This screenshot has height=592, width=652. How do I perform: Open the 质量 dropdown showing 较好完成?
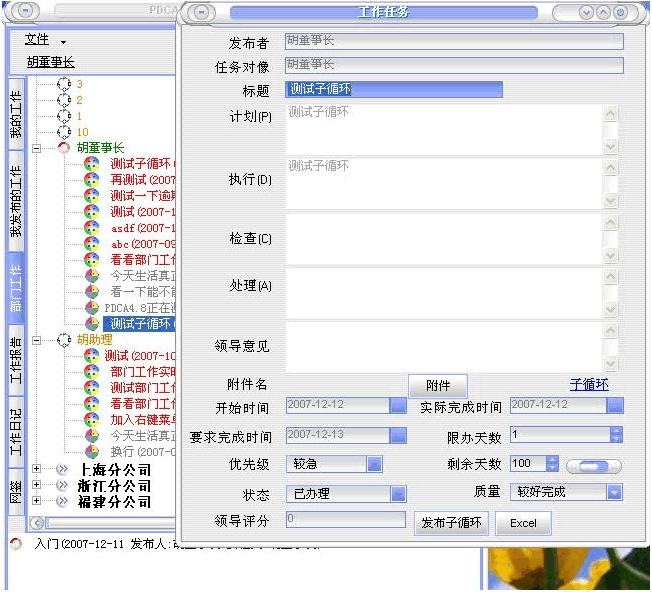(x=615, y=492)
